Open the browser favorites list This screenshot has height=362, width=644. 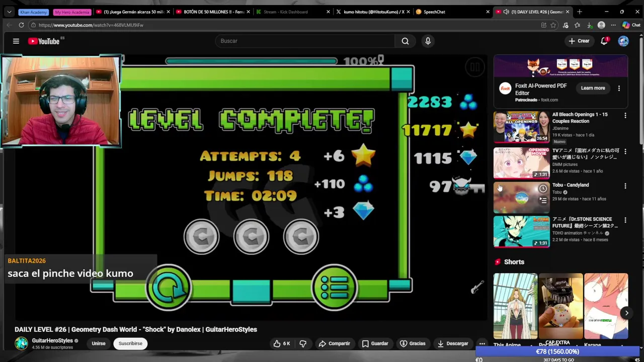577,25
